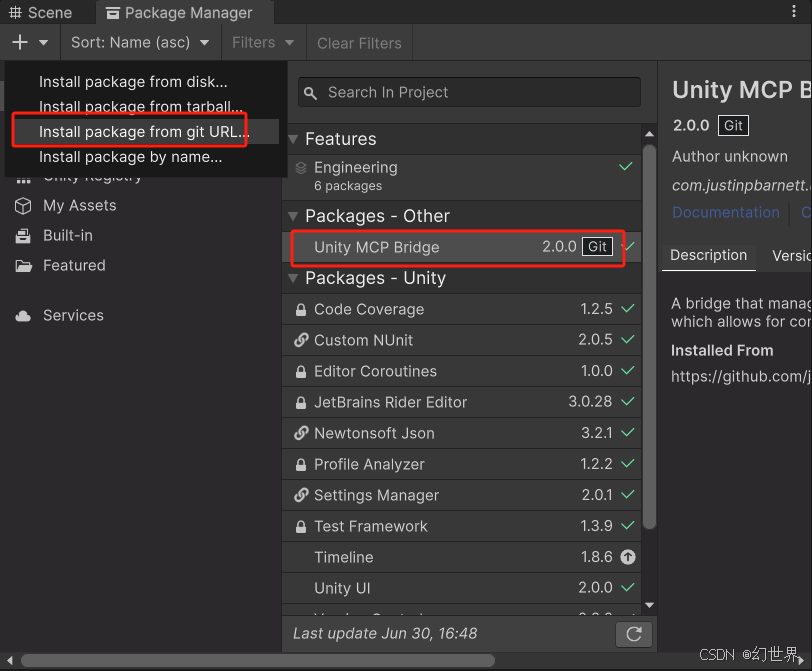Collapse the Features section
The width and height of the screenshot is (812, 671).
tap(294, 139)
